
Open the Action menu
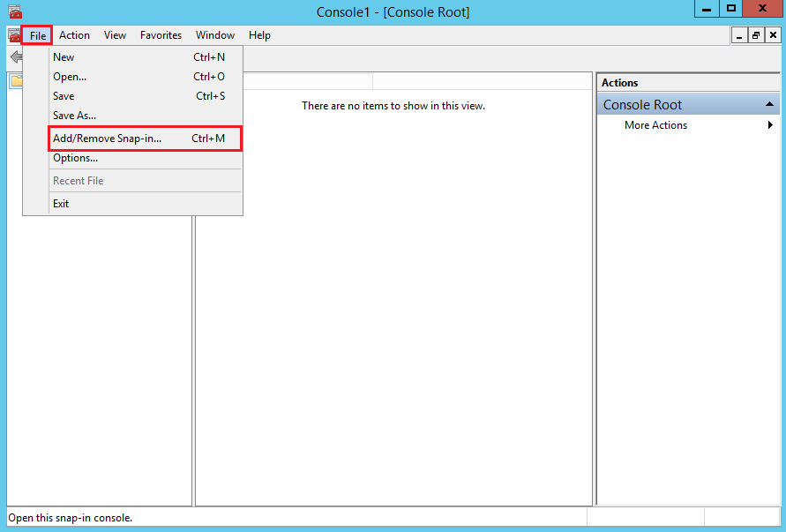[74, 35]
